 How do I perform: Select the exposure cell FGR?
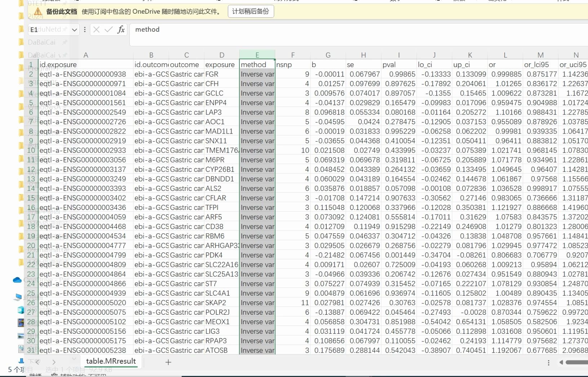(222, 74)
